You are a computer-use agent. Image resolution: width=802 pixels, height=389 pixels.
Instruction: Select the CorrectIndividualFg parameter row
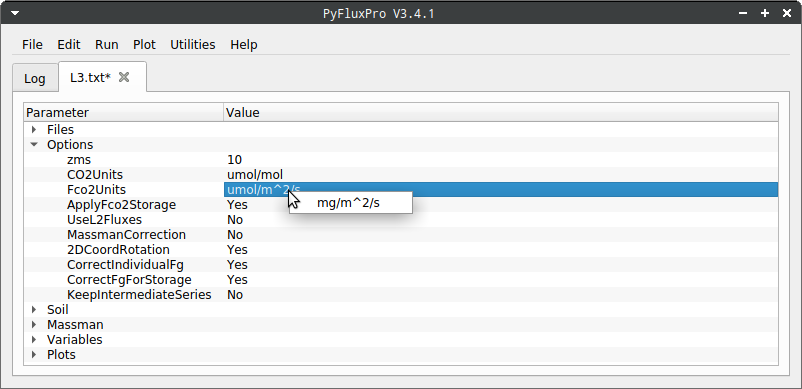400,265
